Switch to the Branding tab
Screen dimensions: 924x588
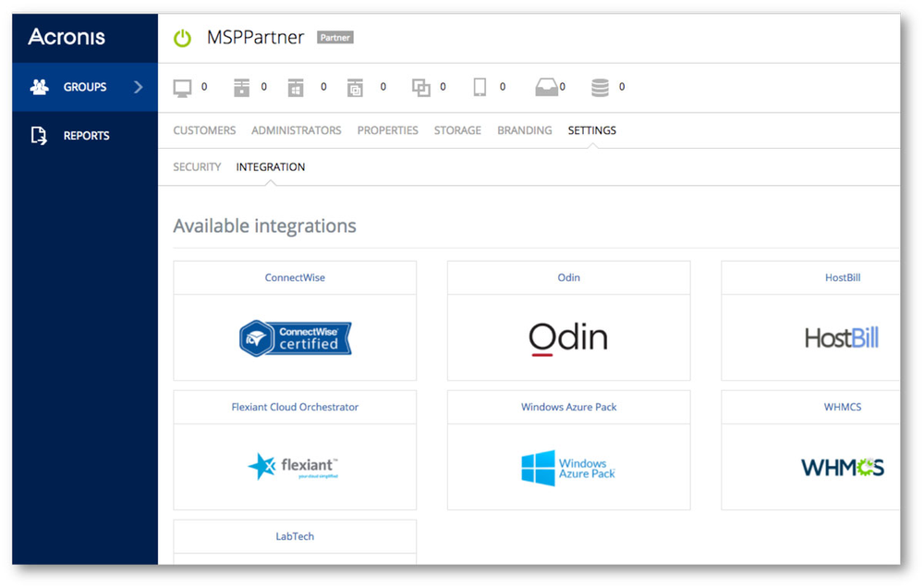pyautogui.click(x=525, y=130)
